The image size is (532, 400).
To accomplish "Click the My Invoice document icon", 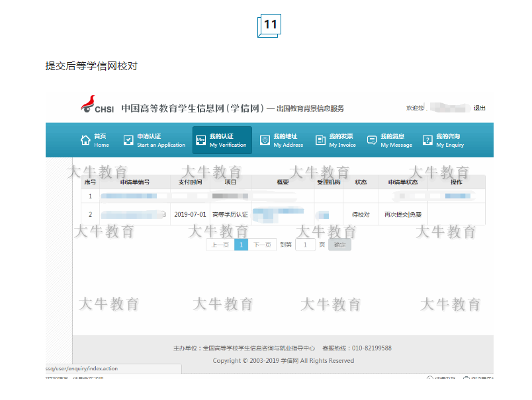I will [320, 140].
